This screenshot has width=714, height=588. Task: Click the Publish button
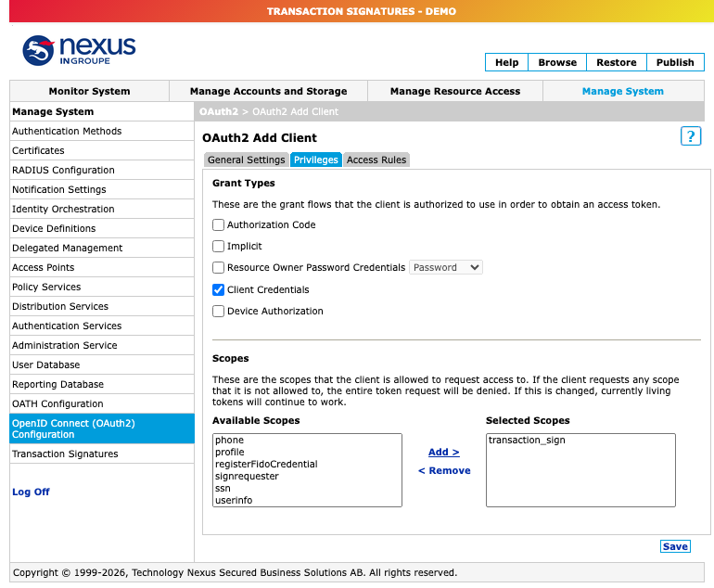click(x=675, y=62)
